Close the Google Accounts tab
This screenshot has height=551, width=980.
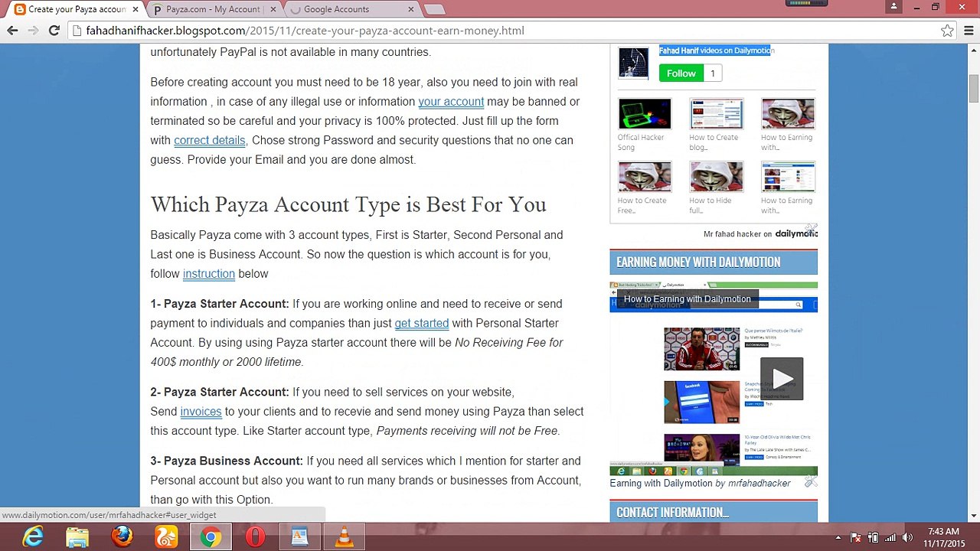[411, 9]
